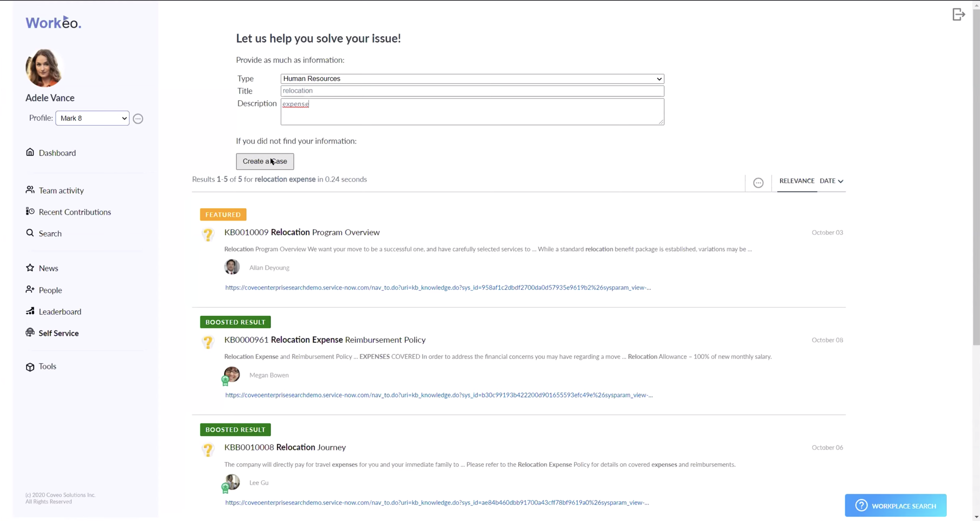The height and width of the screenshot is (521, 980).
Task: Click the Tools cube icon
Action: pos(30,367)
